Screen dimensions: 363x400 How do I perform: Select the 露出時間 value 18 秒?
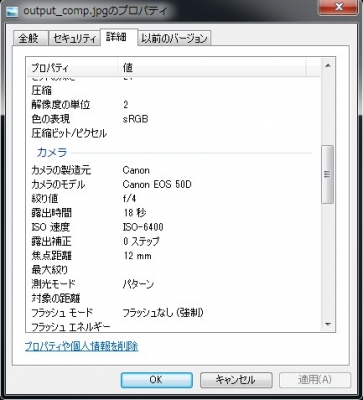(135, 213)
